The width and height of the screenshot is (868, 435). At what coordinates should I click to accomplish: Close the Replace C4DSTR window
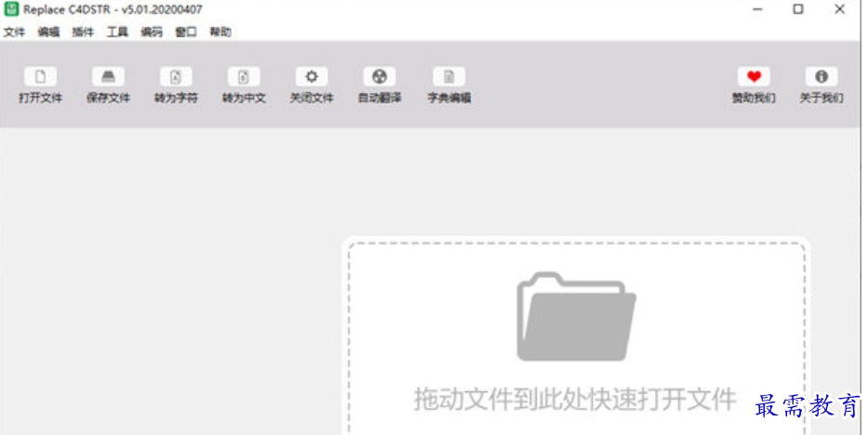click(840, 9)
